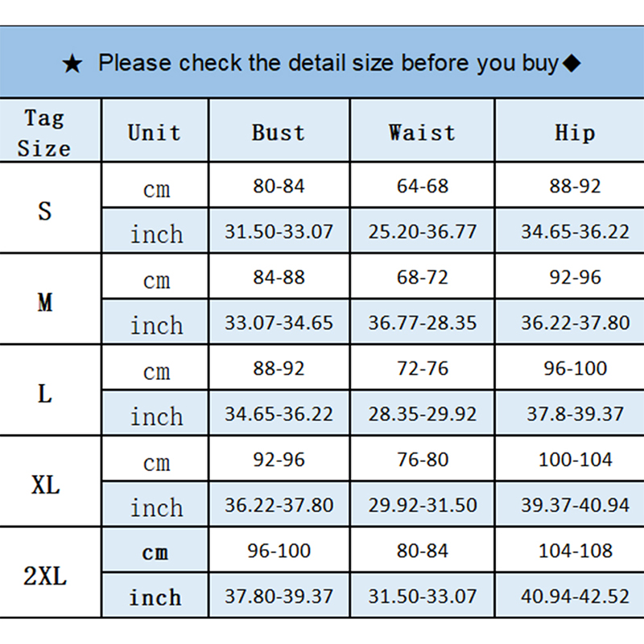Click the black diamond icon after 'buy'
This screenshot has width=644, height=644.
[x=571, y=64]
